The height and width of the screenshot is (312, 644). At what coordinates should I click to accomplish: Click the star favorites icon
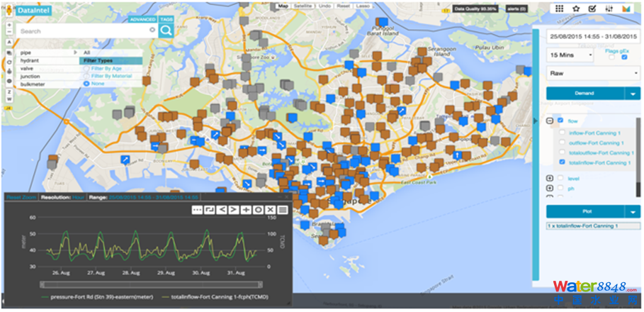coord(576,9)
